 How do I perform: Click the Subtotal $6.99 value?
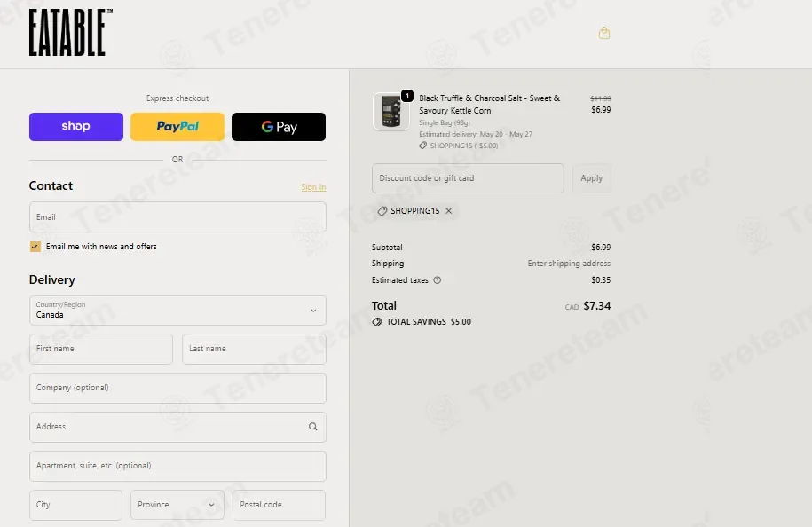pyautogui.click(x=601, y=247)
